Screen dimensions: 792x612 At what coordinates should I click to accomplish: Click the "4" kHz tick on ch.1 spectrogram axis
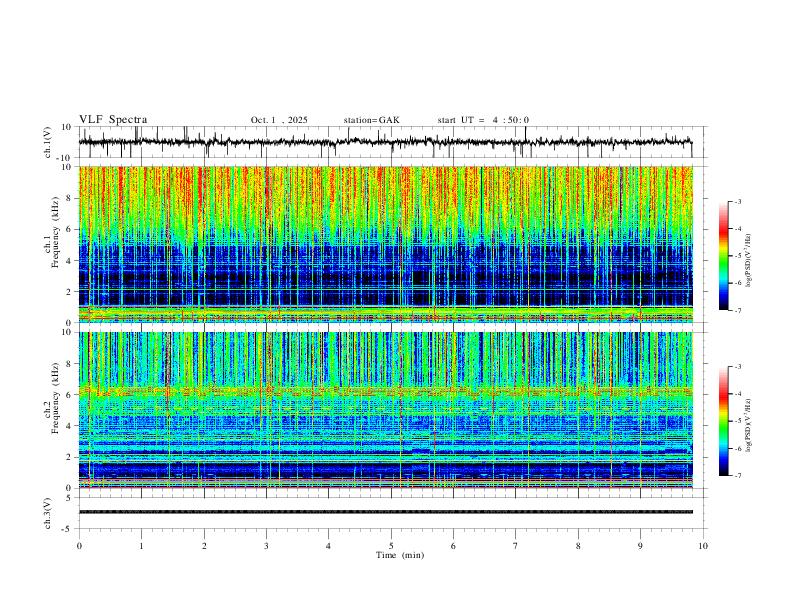click(x=70, y=261)
